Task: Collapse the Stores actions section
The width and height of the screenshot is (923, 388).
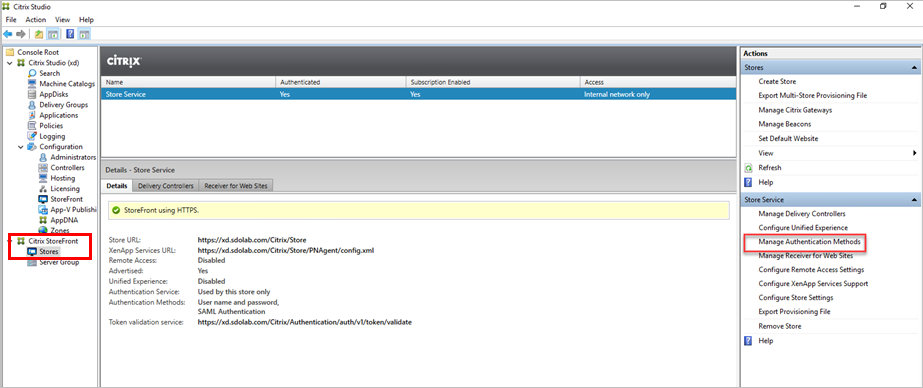Action: pos(915,68)
